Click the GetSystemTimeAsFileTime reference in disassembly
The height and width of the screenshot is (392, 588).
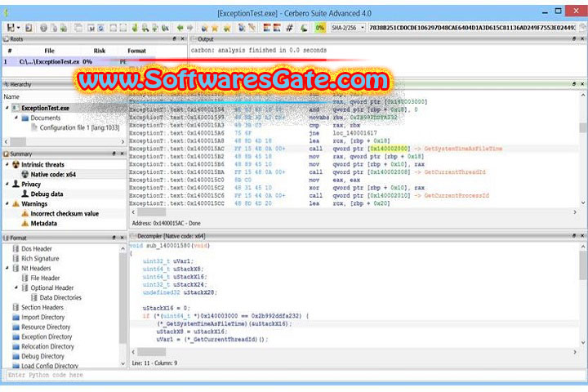coord(463,149)
